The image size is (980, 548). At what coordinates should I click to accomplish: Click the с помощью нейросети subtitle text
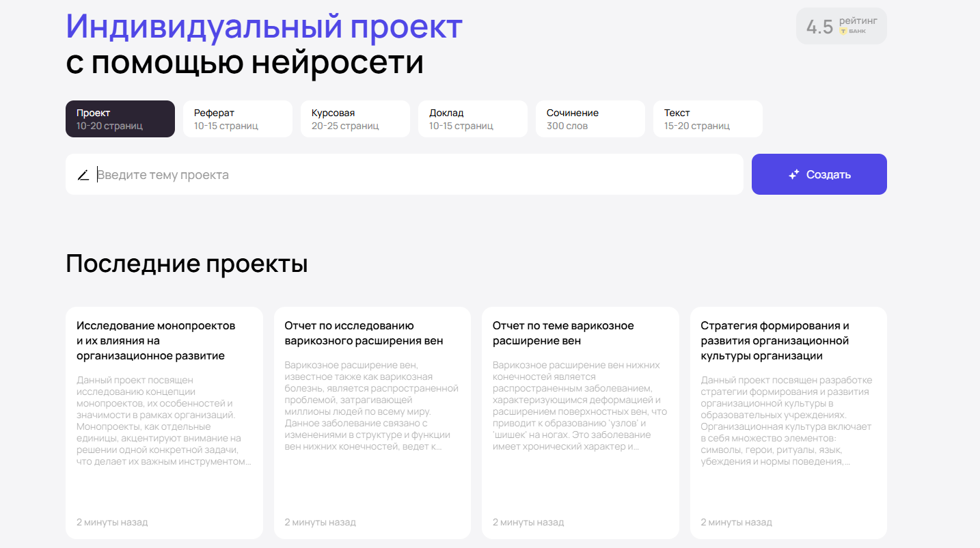pos(243,63)
